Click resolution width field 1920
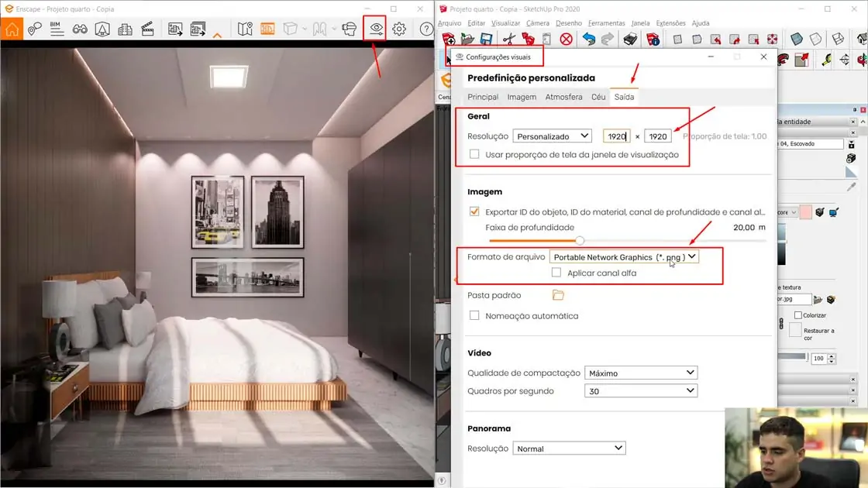 click(616, 136)
